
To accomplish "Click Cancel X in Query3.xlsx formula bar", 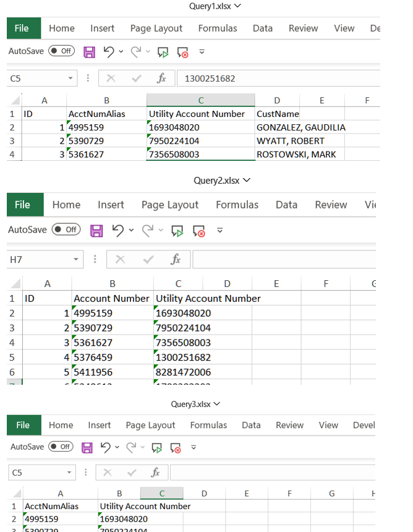I will point(108,472).
